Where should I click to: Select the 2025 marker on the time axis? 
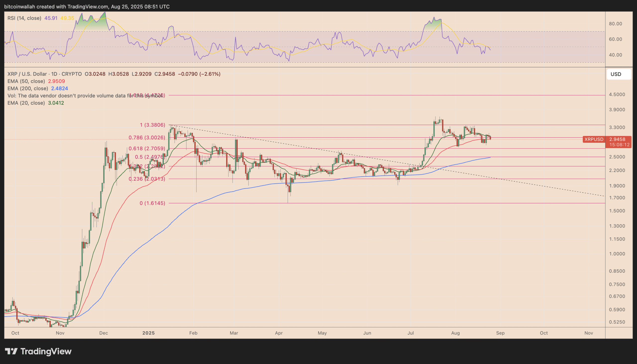pos(149,333)
